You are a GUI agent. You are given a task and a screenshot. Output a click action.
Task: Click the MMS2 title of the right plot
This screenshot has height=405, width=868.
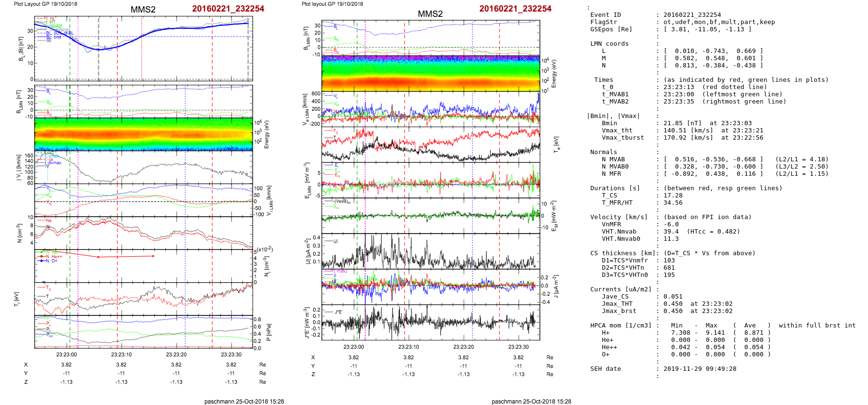pos(430,14)
